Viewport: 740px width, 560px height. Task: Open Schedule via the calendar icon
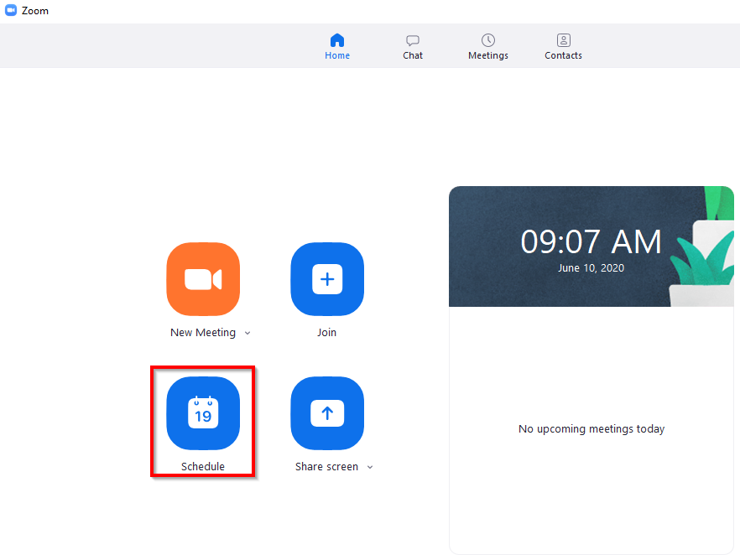pyautogui.click(x=203, y=413)
